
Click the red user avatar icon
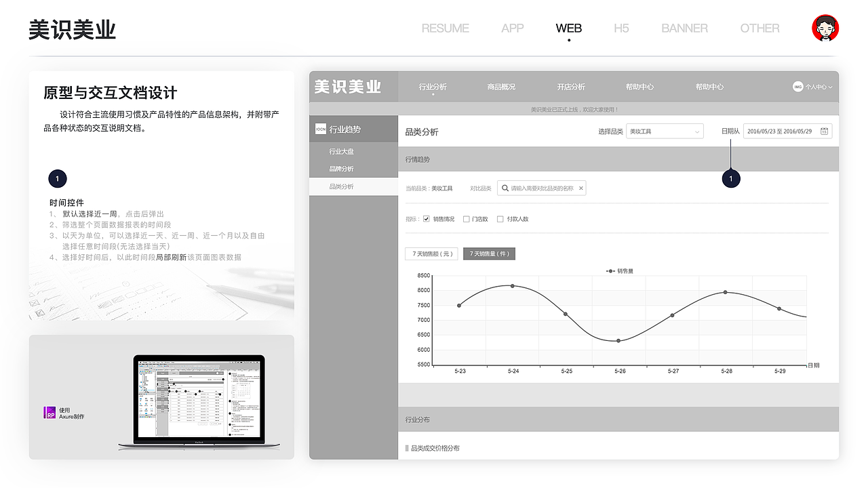click(825, 28)
